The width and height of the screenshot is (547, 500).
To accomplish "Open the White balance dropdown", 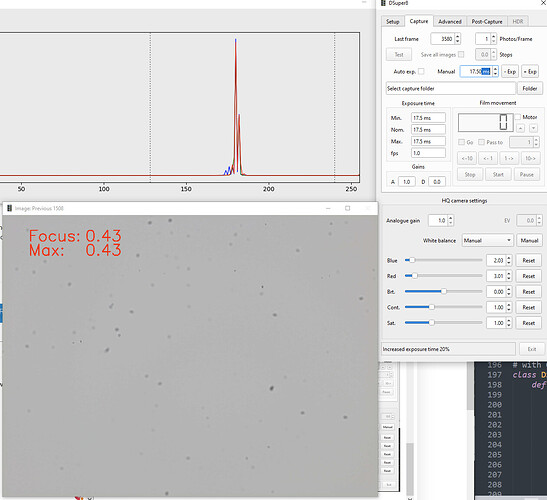I will coord(487,240).
